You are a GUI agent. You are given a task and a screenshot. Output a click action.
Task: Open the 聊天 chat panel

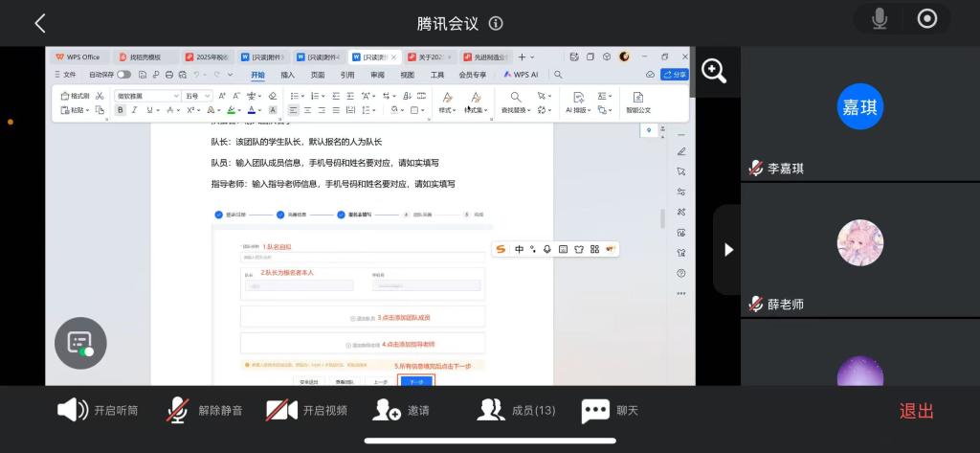pyautogui.click(x=610, y=410)
